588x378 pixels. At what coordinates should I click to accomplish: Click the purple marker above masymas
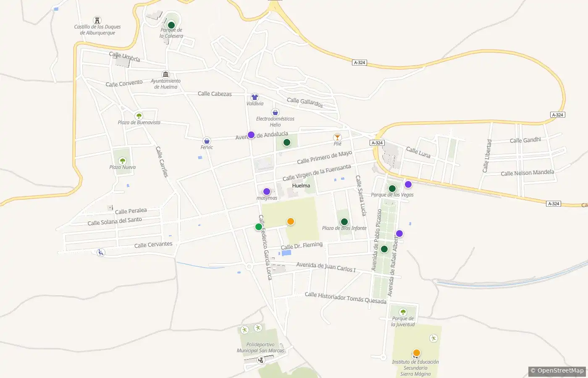tap(267, 192)
